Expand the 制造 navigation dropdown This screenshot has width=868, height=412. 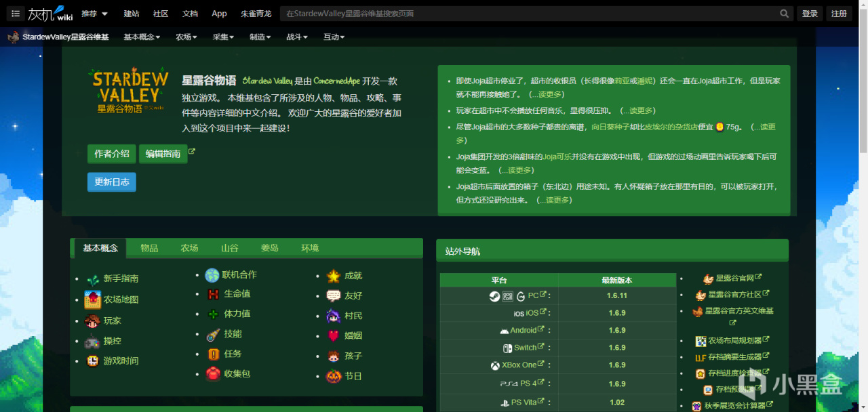(260, 37)
